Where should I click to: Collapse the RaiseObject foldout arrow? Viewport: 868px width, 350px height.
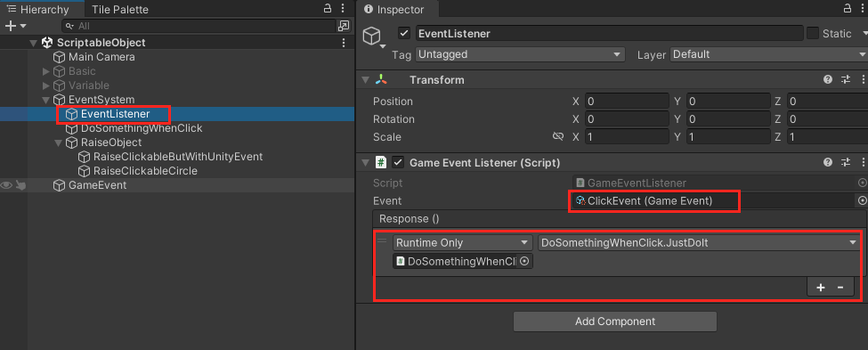(58, 142)
